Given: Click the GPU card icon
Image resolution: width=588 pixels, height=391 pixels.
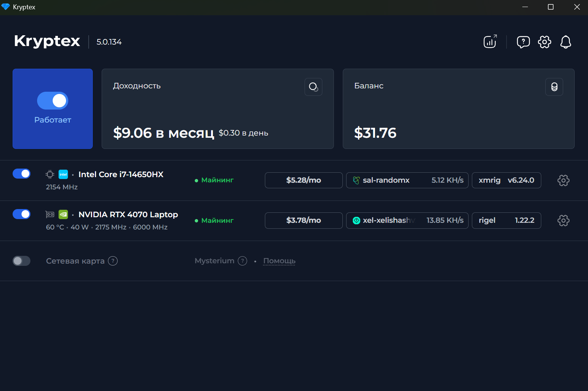Looking at the screenshot, I should [x=50, y=214].
